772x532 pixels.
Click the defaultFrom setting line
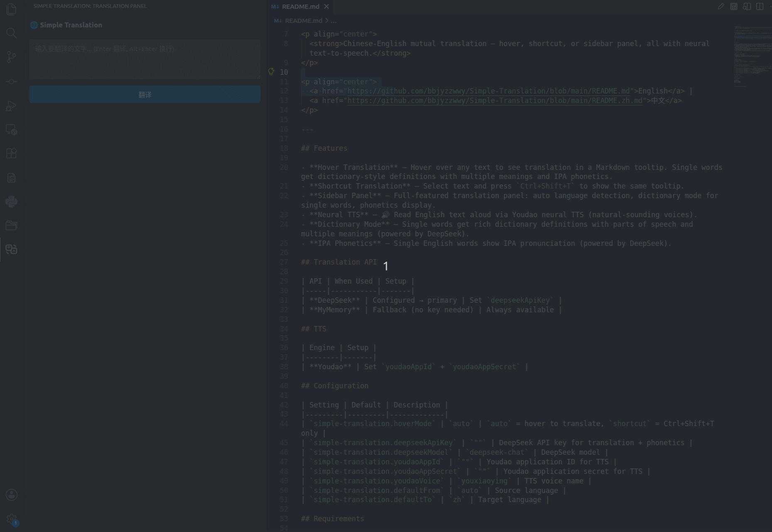(434, 490)
